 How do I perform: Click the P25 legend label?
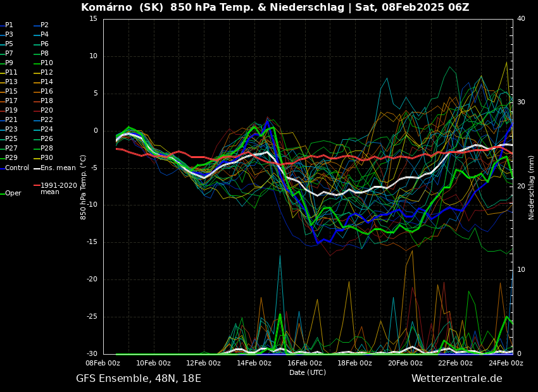[x=11, y=139]
